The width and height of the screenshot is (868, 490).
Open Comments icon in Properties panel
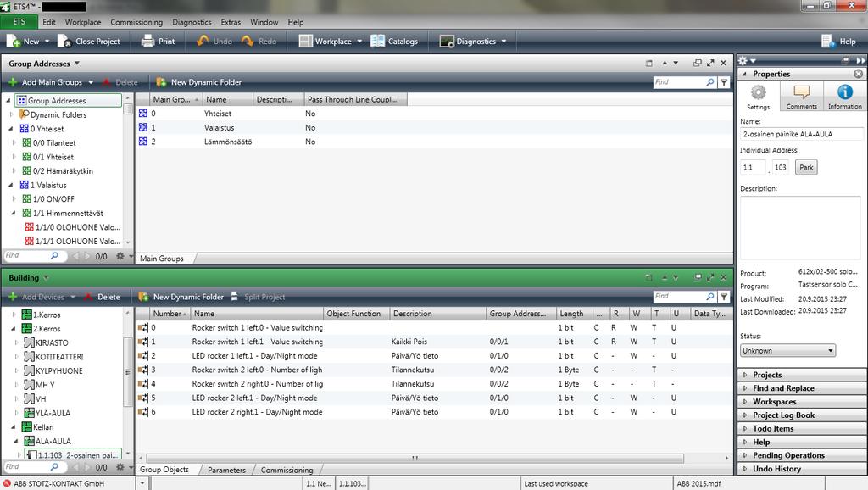(x=802, y=92)
